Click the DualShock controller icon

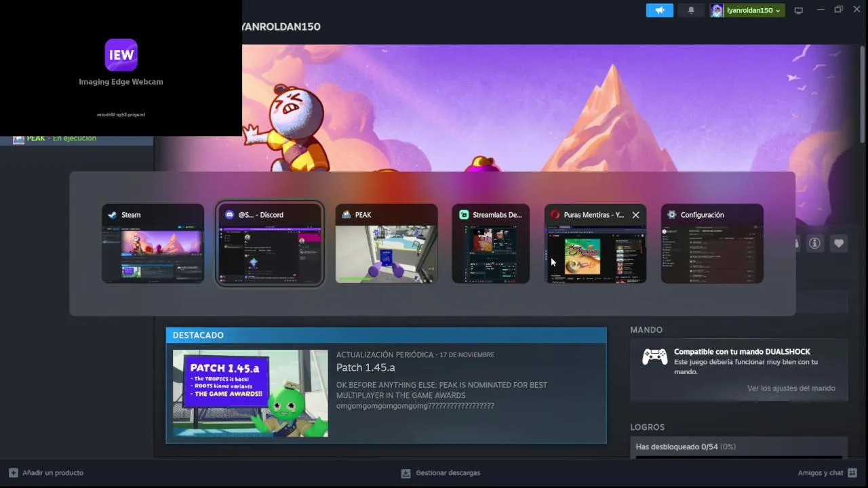pyautogui.click(x=654, y=357)
